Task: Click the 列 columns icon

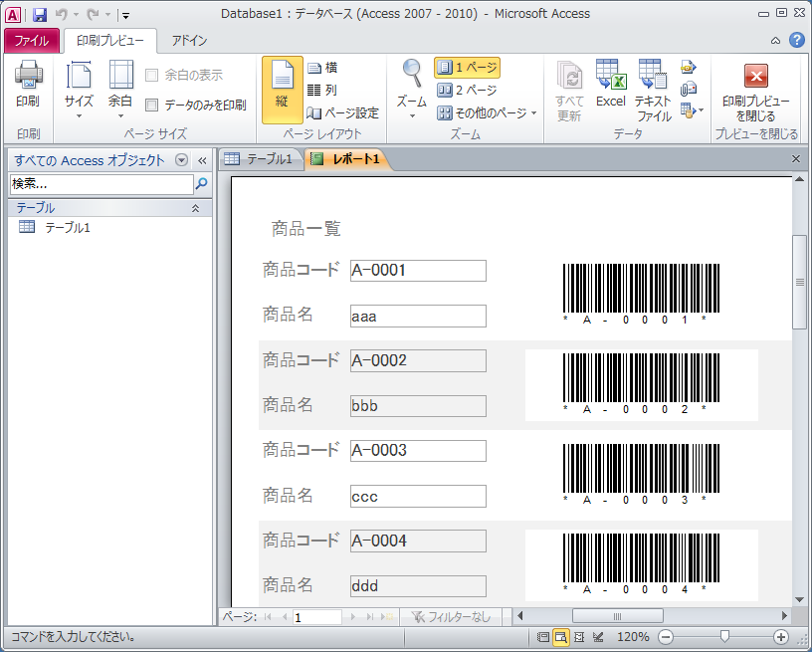Action: 313,91
